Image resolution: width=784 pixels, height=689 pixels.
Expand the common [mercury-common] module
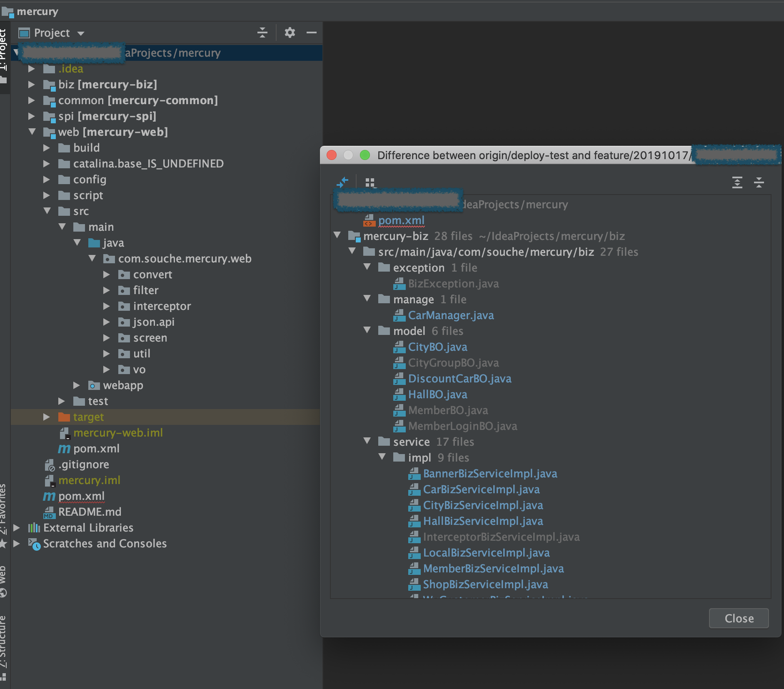tap(31, 100)
